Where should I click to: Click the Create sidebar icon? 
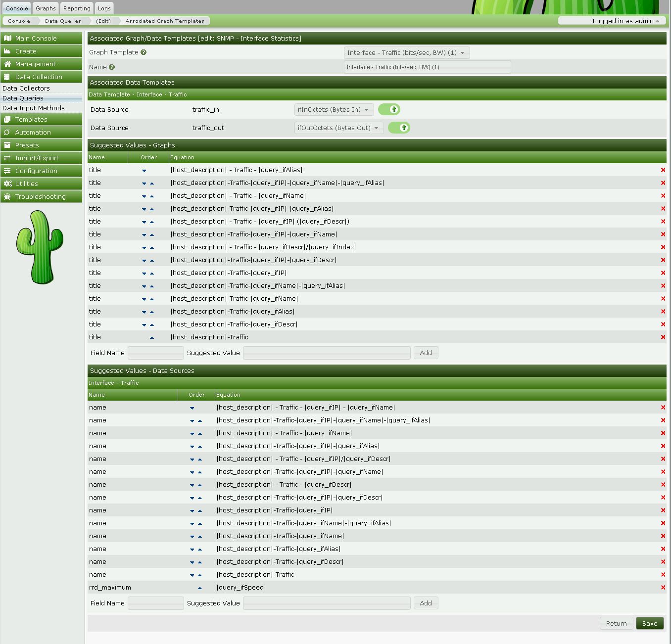point(7,51)
